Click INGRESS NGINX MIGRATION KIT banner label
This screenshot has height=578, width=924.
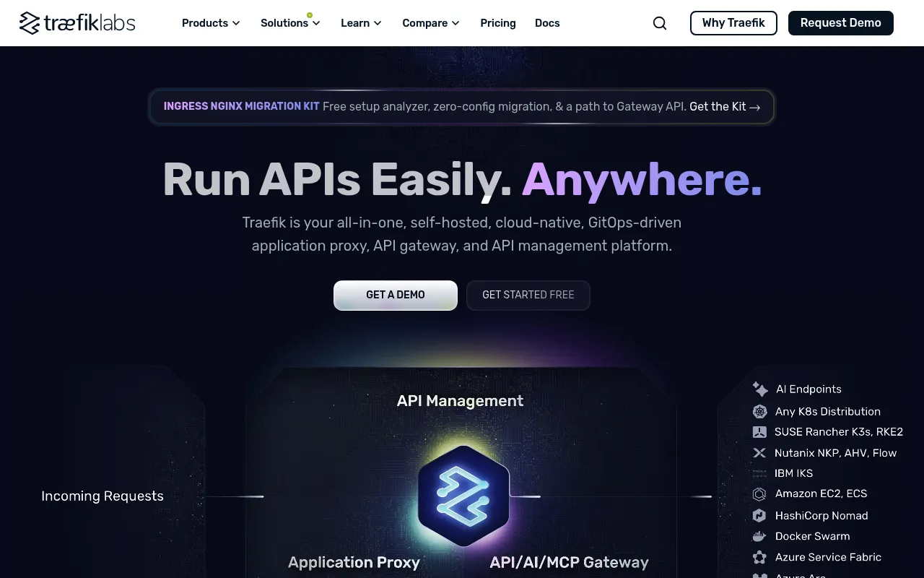tap(242, 106)
